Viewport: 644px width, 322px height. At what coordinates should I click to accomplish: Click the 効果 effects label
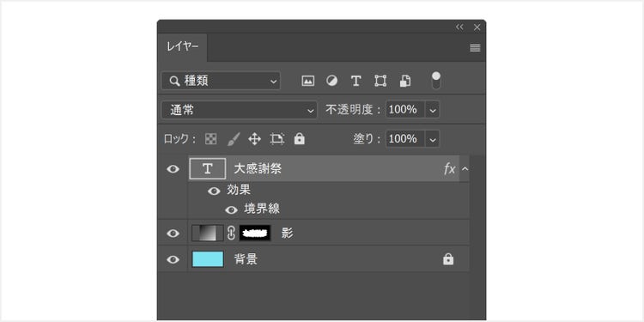tap(239, 190)
